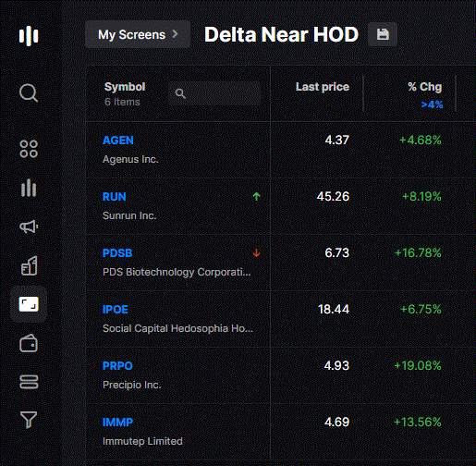The image size is (476, 466).
Task: Click last price 45.26
Action: click(333, 196)
